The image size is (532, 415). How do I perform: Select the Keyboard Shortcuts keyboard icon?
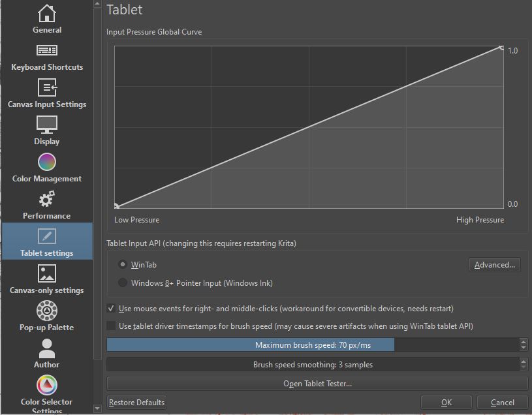click(46, 50)
